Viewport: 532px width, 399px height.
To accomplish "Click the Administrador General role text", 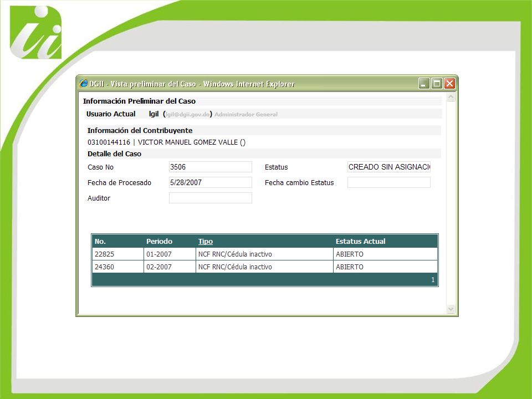I will point(246,115).
